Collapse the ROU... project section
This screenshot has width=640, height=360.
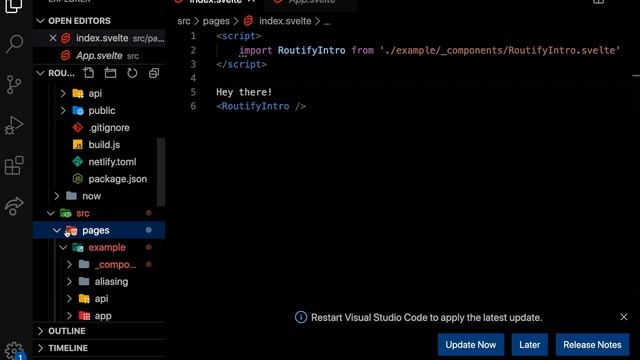40,73
